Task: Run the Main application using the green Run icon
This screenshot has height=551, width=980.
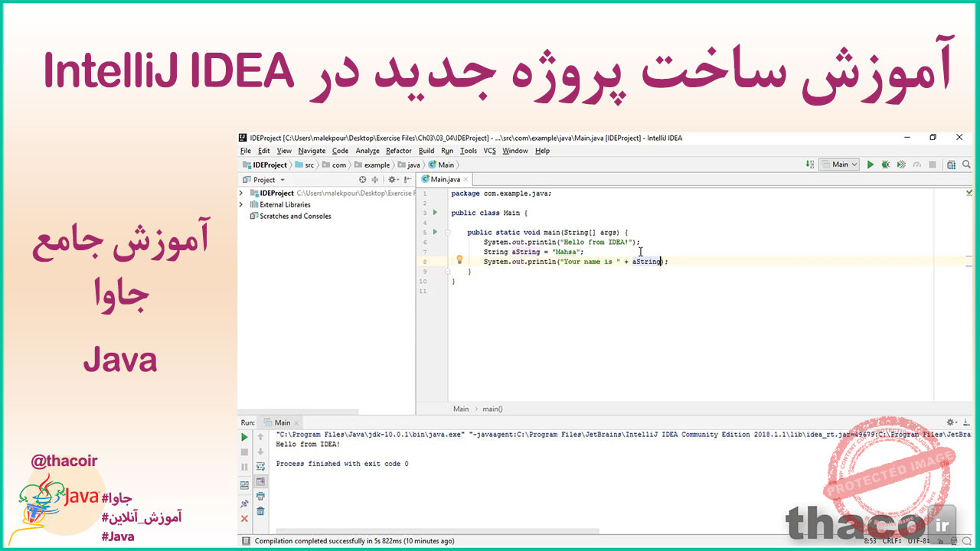Action: 871,164
